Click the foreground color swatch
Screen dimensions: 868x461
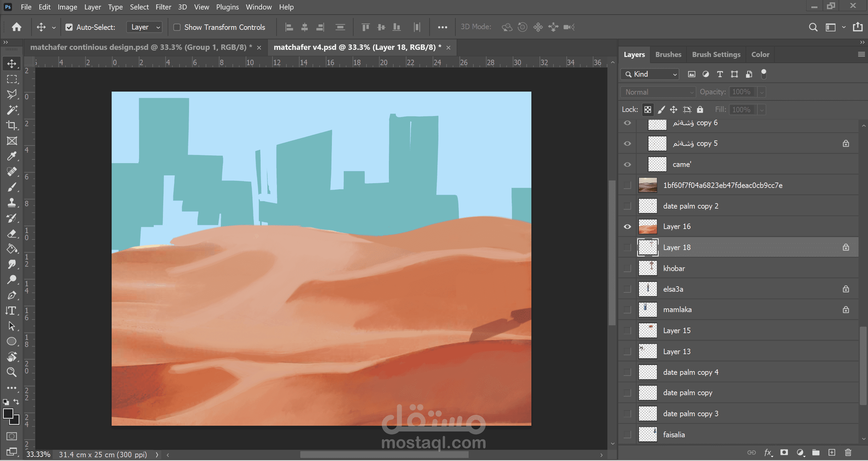point(8,414)
